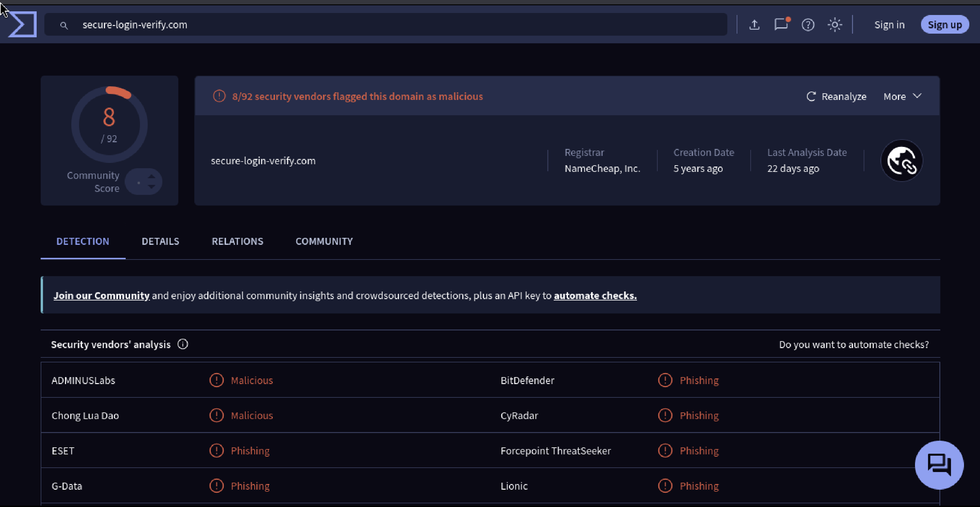
Task: Click Forcepoint ThreatSeeker Phishing alert icon
Action: [x=665, y=451]
